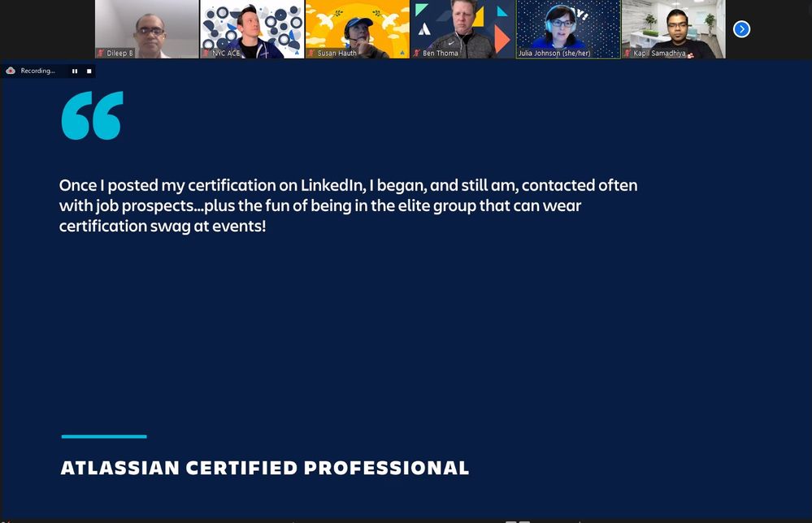Select Julia Johnson's video thumbnail
This screenshot has width=812, height=523.
tap(568, 29)
